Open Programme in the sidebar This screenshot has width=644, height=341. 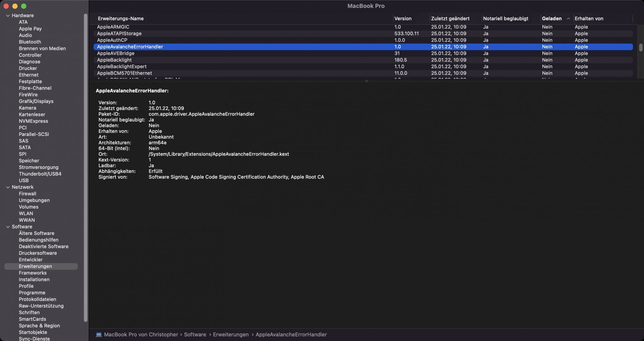point(32,293)
